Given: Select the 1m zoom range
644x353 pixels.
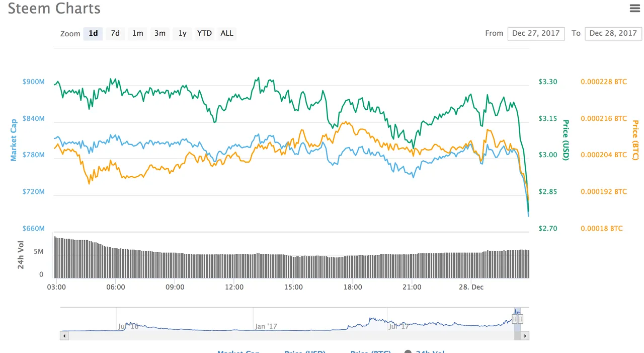Looking at the screenshot, I should point(137,33).
